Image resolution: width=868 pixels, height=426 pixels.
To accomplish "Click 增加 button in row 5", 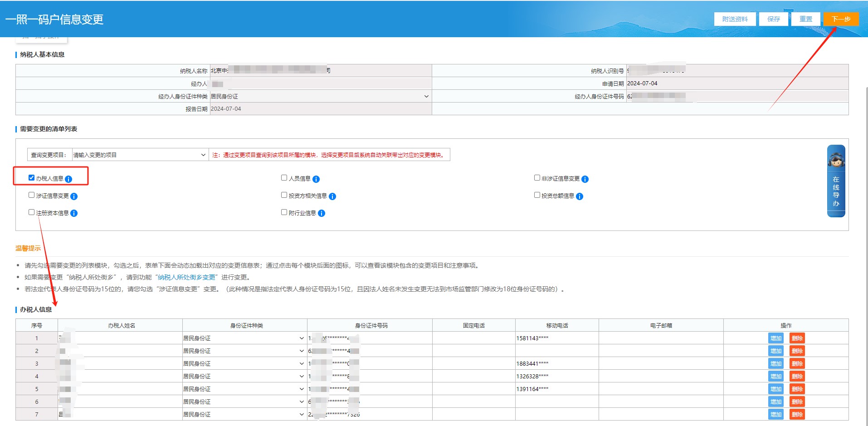I will click(776, 389).
